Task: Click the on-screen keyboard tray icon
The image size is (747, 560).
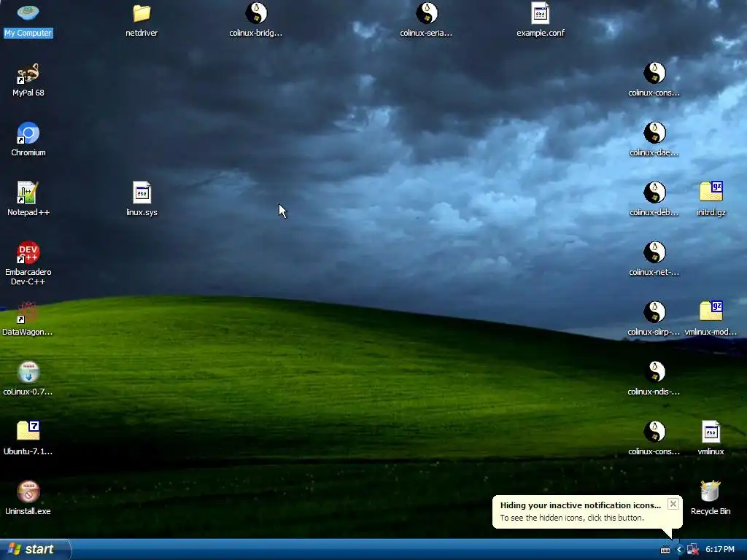Action: pyautogui.click(x=665, y=550)
